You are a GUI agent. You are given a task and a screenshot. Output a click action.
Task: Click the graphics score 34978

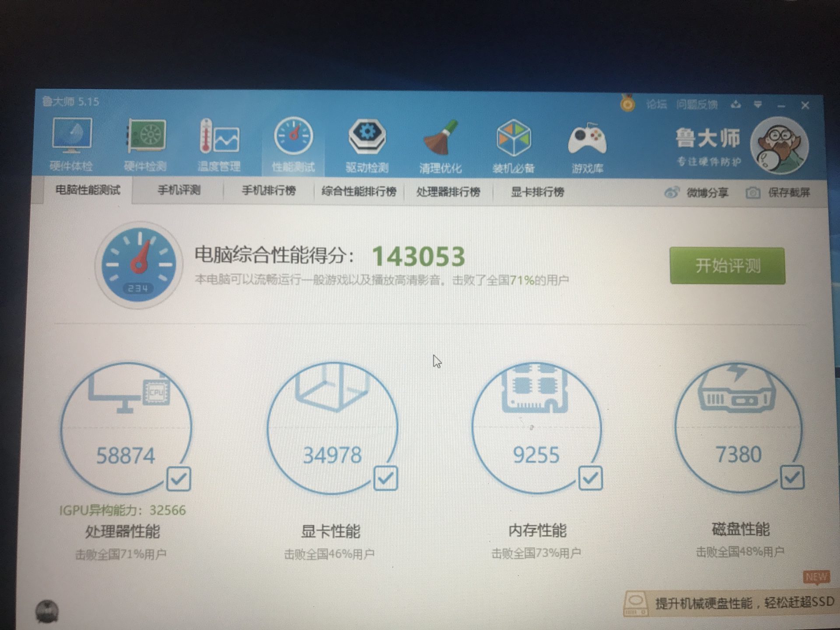pos(332,455)
